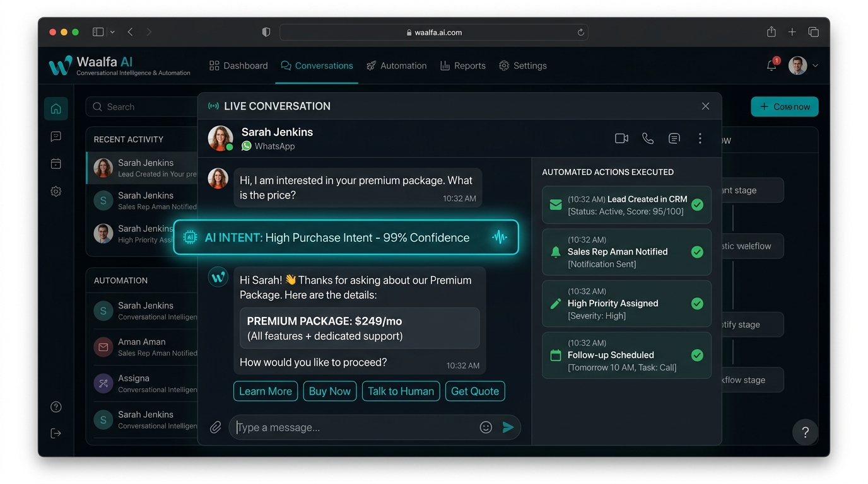
Task: Click the attachment paperclip icon
Action: (216, 427)
